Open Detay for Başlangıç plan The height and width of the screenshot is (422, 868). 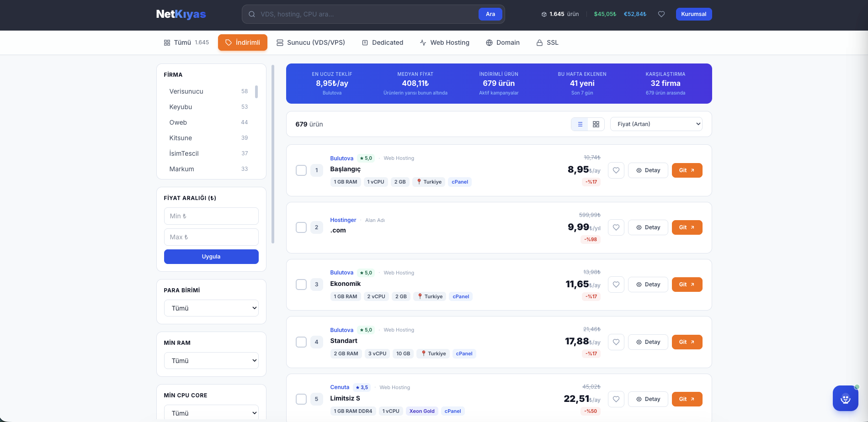point(648,170)
